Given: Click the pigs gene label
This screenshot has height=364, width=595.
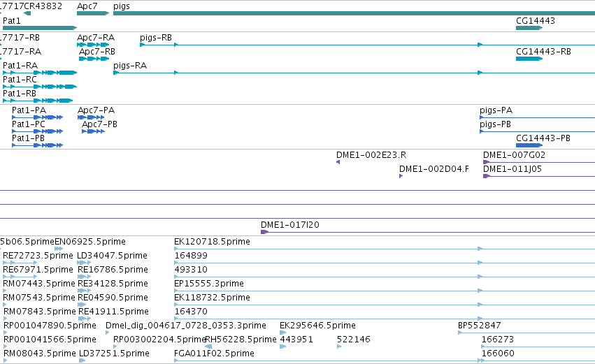Looking at the screenshot, I should (122, 6).
